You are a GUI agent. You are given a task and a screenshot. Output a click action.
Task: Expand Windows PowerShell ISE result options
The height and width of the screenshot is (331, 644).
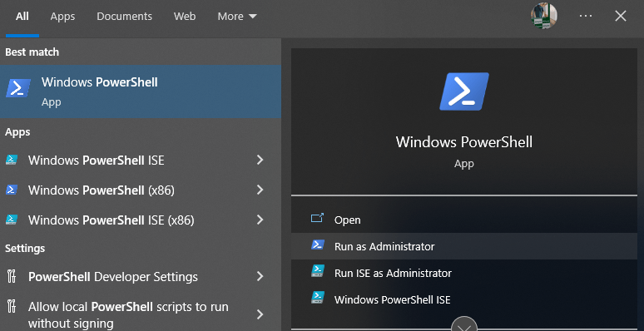[x=260, y=160]
